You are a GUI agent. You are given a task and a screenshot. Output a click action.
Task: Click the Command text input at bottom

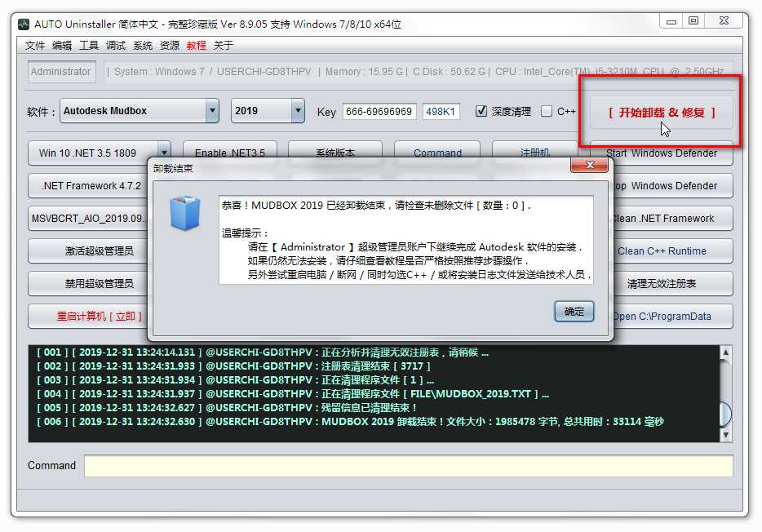(x=408, y=465)
